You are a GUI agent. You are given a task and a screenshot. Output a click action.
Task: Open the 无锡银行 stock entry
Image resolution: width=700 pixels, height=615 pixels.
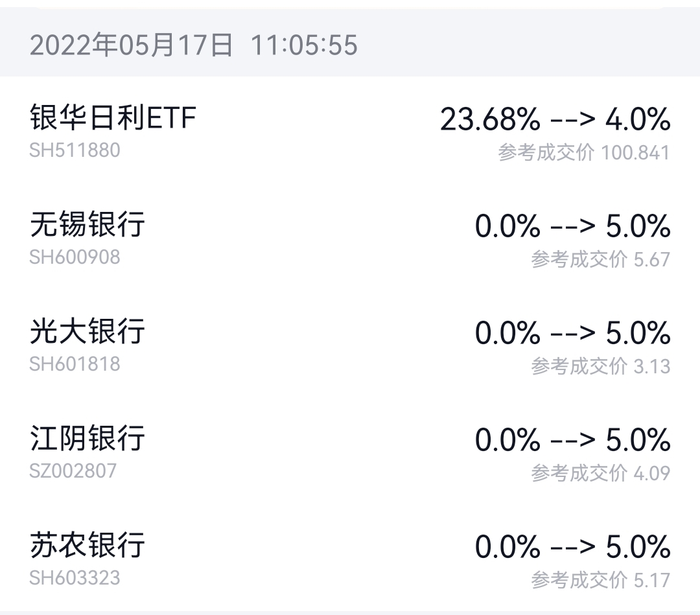87,225
